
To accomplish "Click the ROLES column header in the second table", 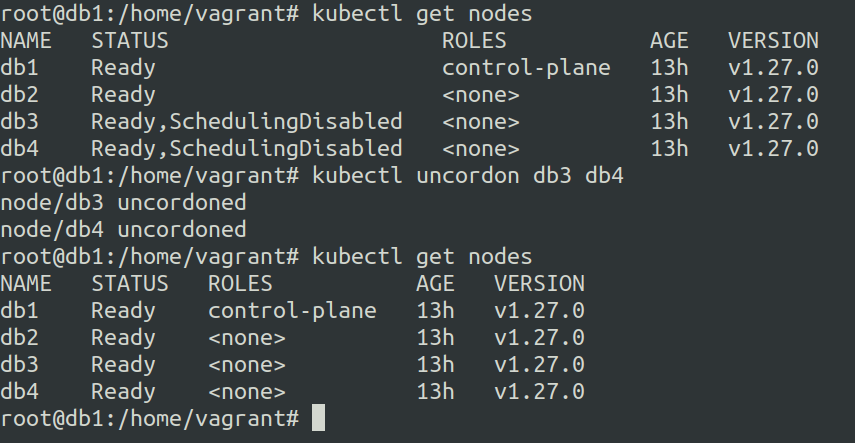I will point(240,284).
